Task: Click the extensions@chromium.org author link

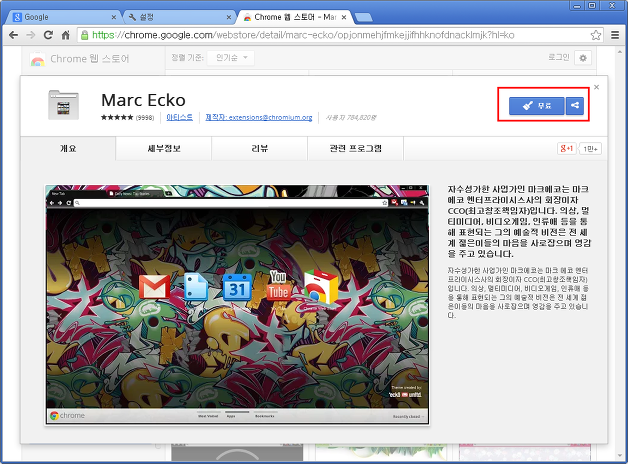Action: point(258,117)
